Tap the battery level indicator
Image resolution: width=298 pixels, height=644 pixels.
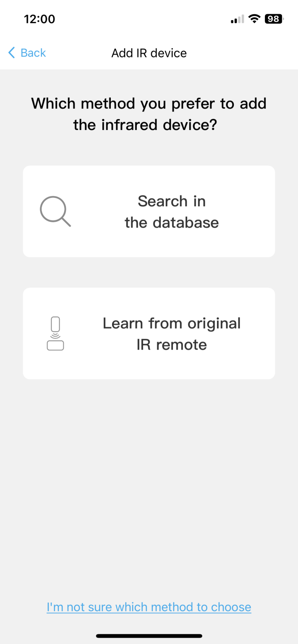tap(274, 19)
